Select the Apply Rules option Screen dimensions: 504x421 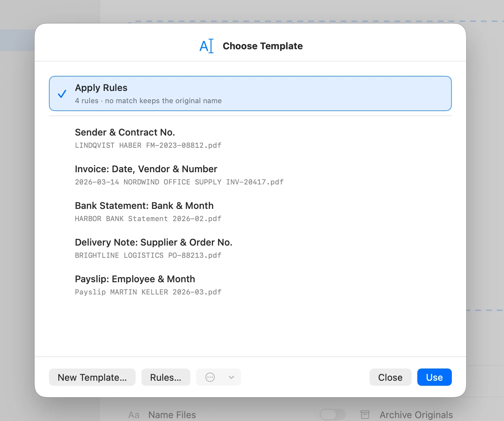(250, 93)
